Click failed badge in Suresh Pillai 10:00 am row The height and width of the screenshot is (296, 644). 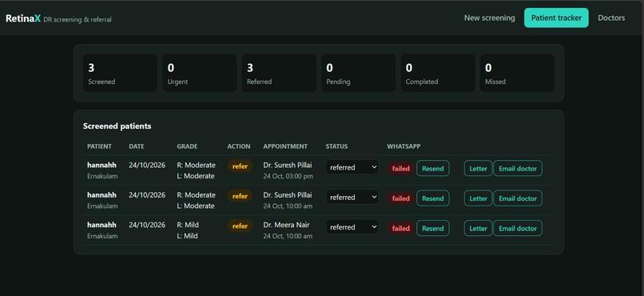pyautogui.click(x=401, y=198)
